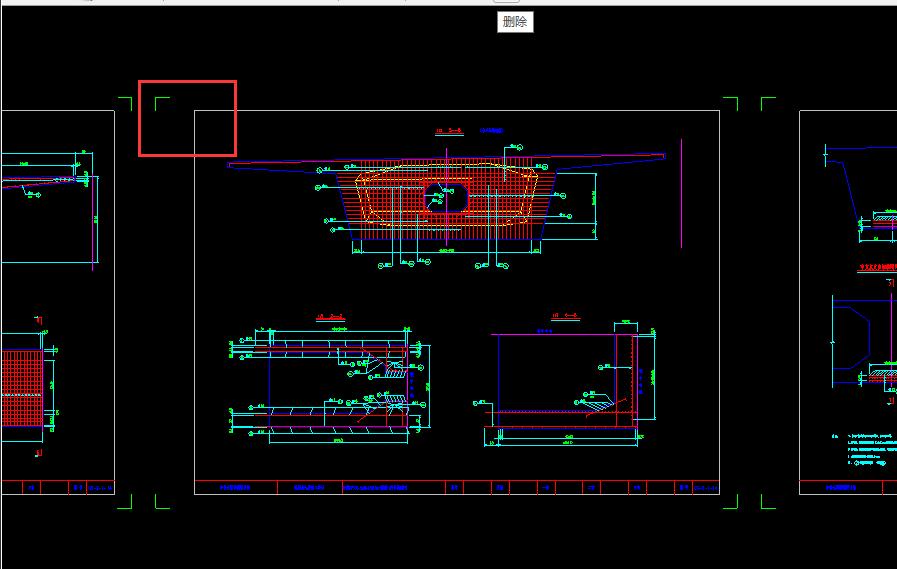The image size is (897, 569).
Task: Click the title block strip of the center sheet
Action: [456, 488]
